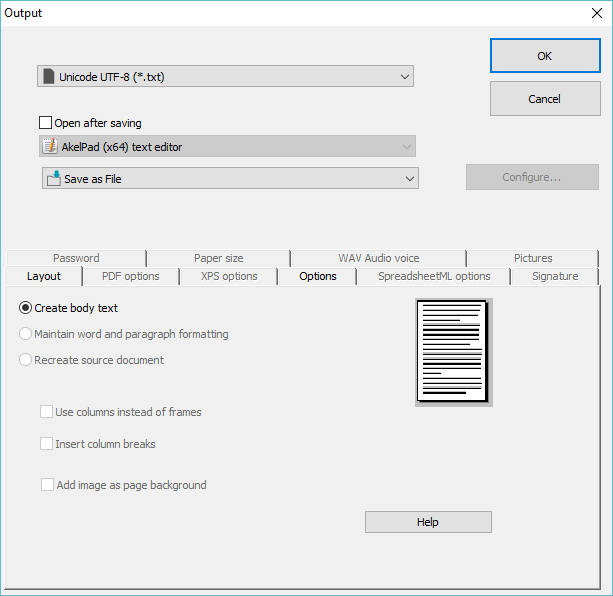Viewport: 613px width, 596px height.
Task: Go to WAV Audio voice tab
Action: coord(378,258)
